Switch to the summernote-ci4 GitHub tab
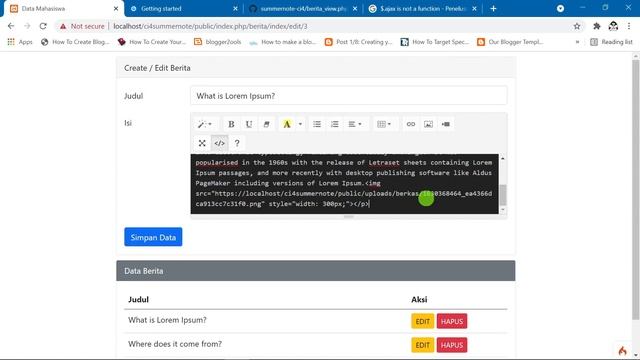The image size is (640, 360). [x=303, y=9]
